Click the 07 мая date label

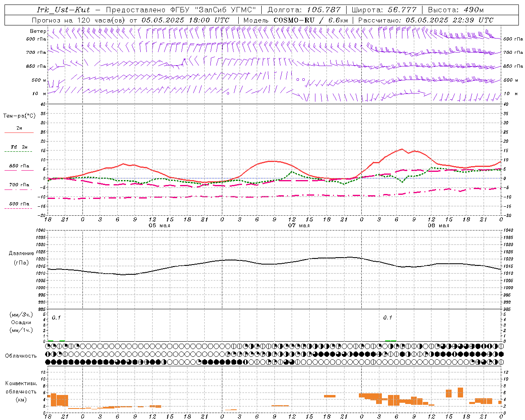(x=299, y=226)
